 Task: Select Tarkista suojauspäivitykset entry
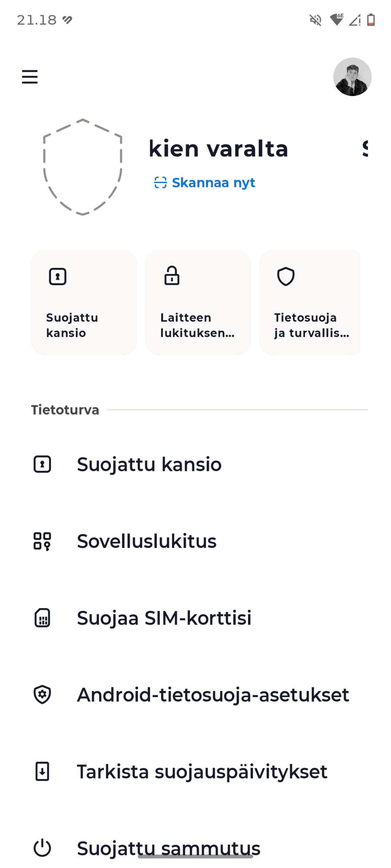tap(202, 771)
